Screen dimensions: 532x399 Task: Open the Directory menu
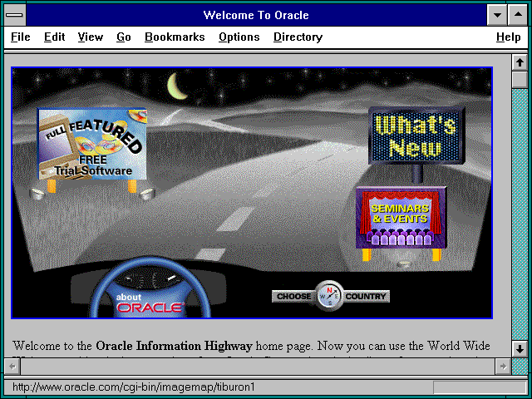point(298,37)
